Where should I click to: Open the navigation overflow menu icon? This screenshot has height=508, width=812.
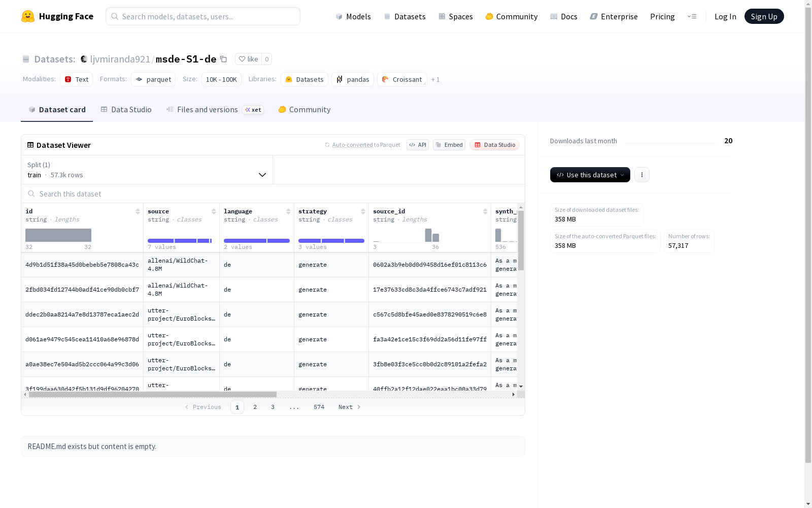point(692,16)
